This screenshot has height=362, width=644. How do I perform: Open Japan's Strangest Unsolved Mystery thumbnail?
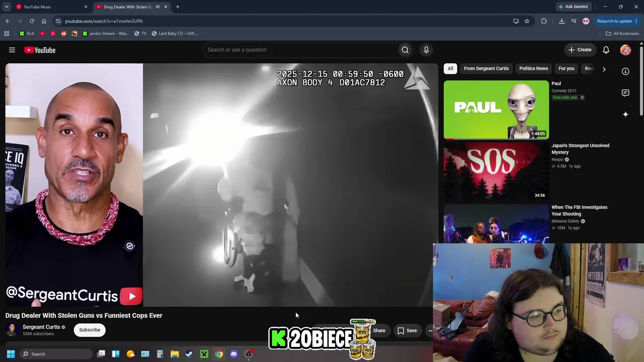(x=496, y=171)
